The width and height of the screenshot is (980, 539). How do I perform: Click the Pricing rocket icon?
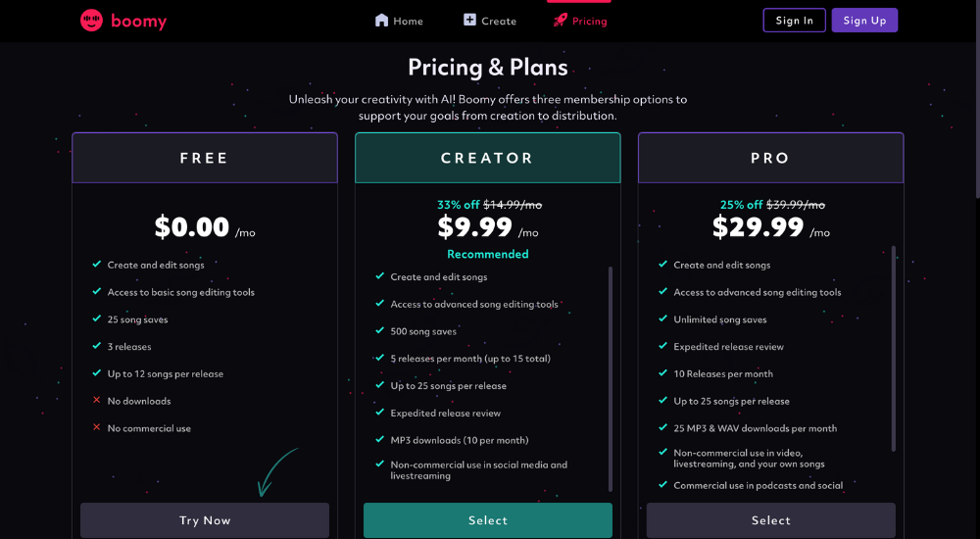click(x=560, y=20)
